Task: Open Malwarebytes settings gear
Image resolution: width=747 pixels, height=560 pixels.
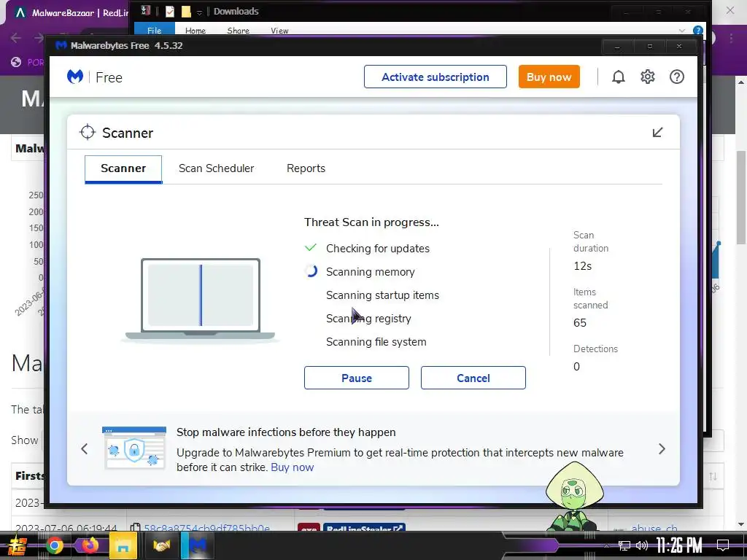Action: 648,77
